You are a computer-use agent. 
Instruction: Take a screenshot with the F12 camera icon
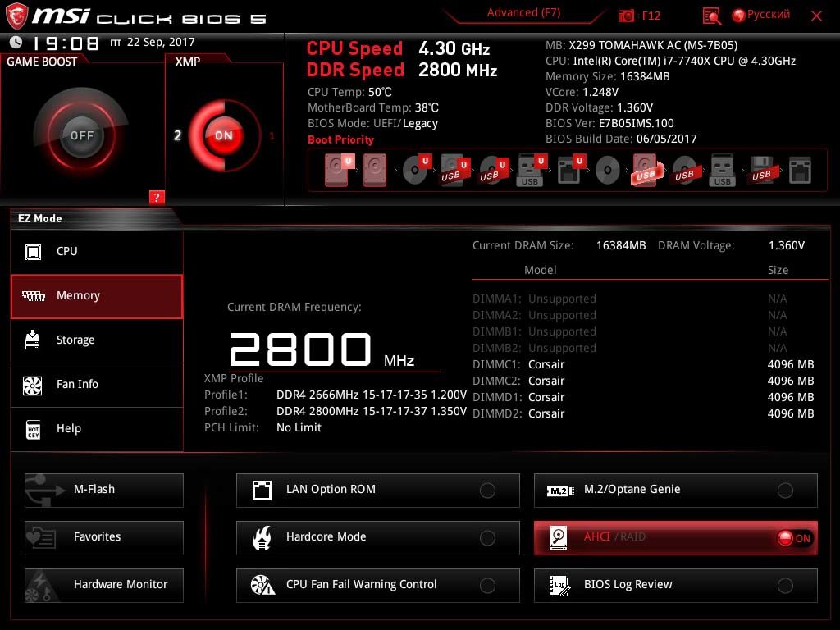tap(626, 16)
